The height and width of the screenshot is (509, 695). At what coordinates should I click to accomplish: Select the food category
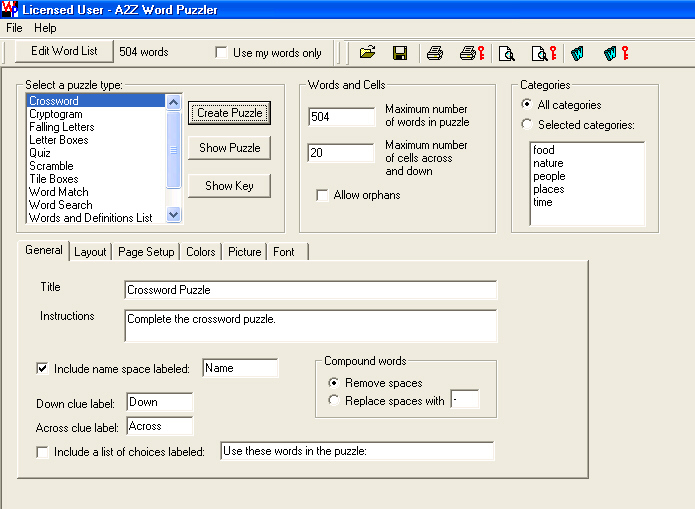[587, 150]
